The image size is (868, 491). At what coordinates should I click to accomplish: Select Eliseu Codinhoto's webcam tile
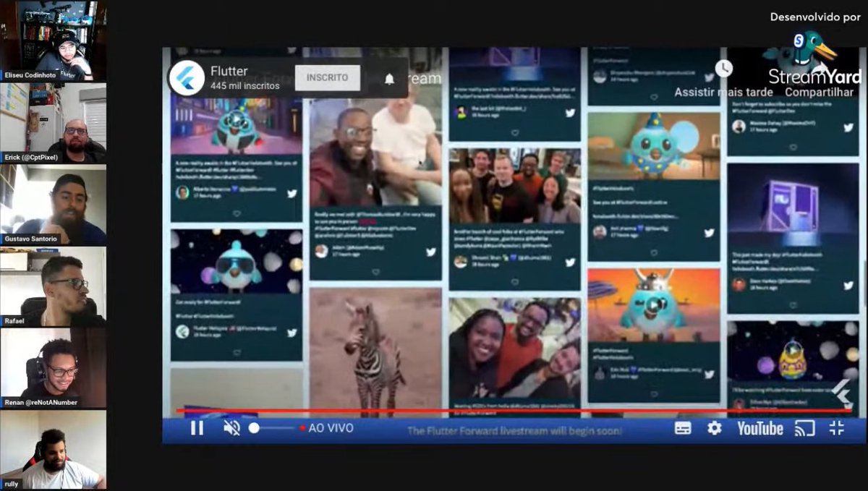pos(54,40)
